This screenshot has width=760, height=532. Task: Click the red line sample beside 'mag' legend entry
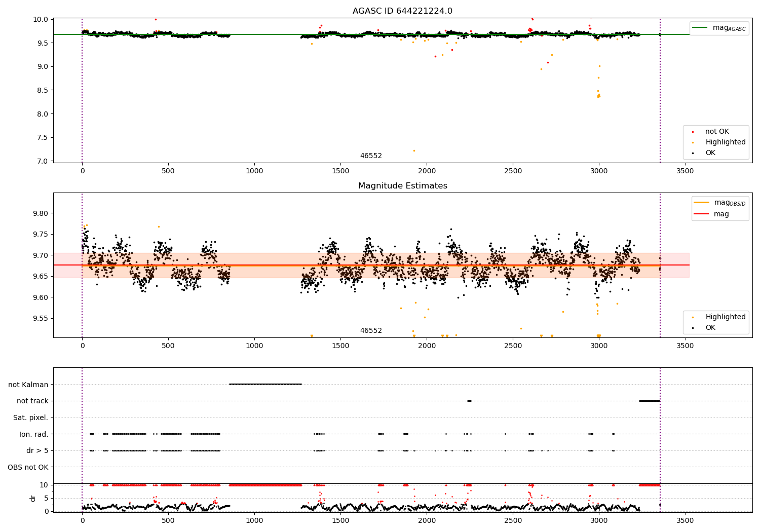pyautogui.click(x=702, y=214)
